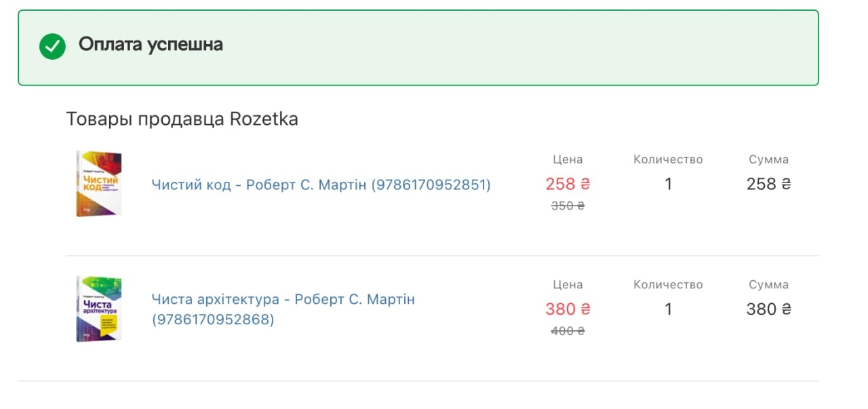Click the red 380 ₴ discounted price

point(568,309)
